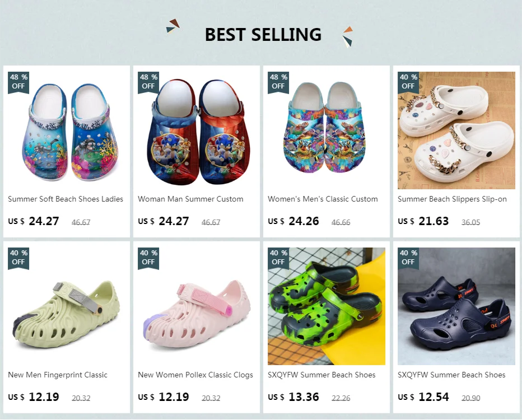View the green camouflage clogs image
Viewport: 522px width, 420px height.
coord(326,306)
